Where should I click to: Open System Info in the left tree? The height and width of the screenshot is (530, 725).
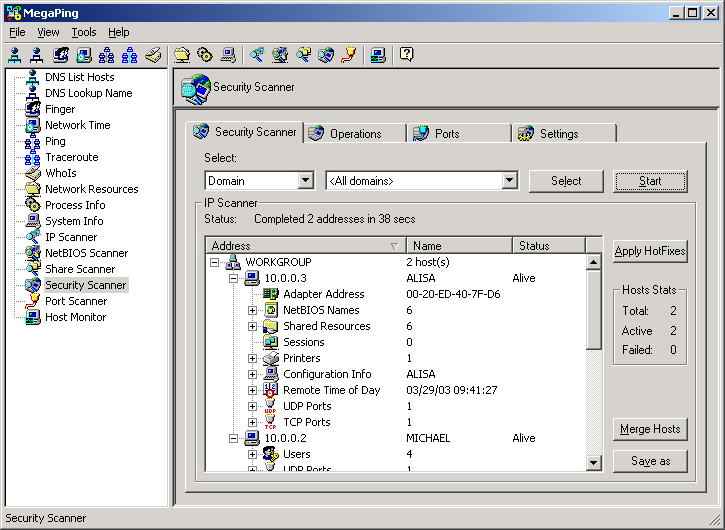pyautogui.click(x=74, y=221)
